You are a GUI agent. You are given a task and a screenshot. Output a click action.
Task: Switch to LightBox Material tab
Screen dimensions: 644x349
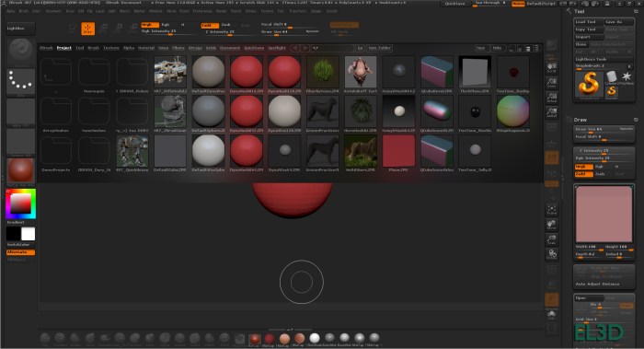146,48
